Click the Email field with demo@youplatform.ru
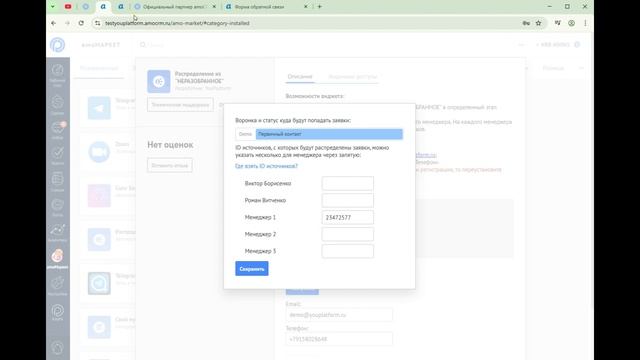The image size is (640, 360). pos(339,315)
